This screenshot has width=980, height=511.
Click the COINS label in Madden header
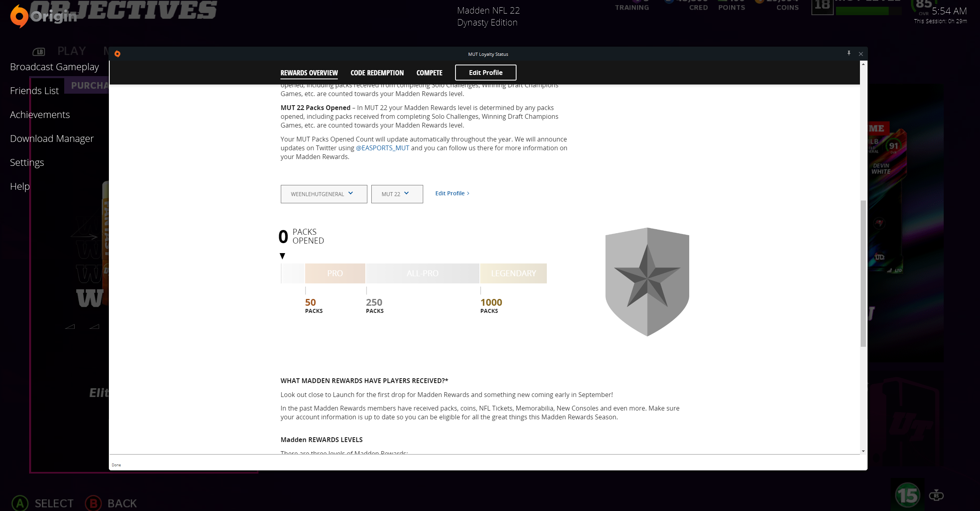point(787,8)
